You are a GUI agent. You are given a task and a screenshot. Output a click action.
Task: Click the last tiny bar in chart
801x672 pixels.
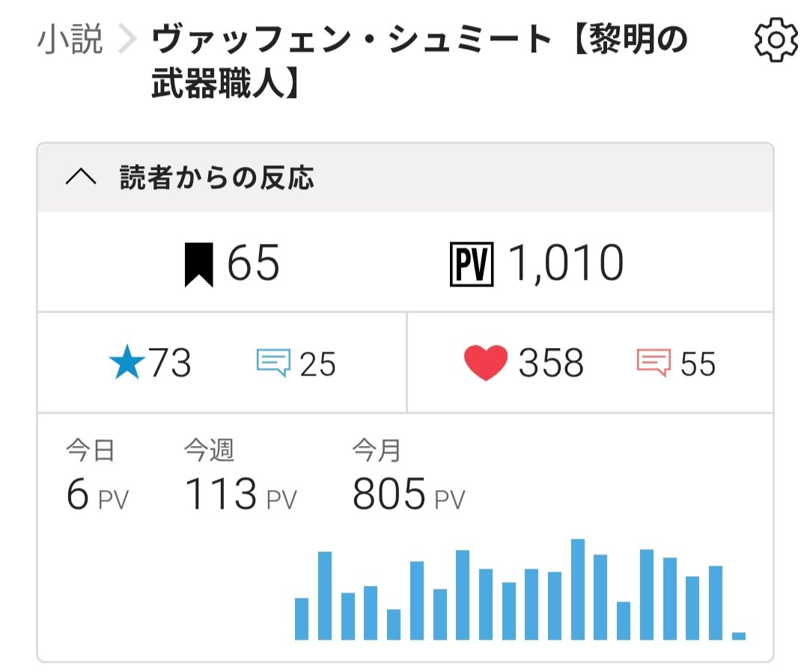pyautogui.click(x=739, y=636)
